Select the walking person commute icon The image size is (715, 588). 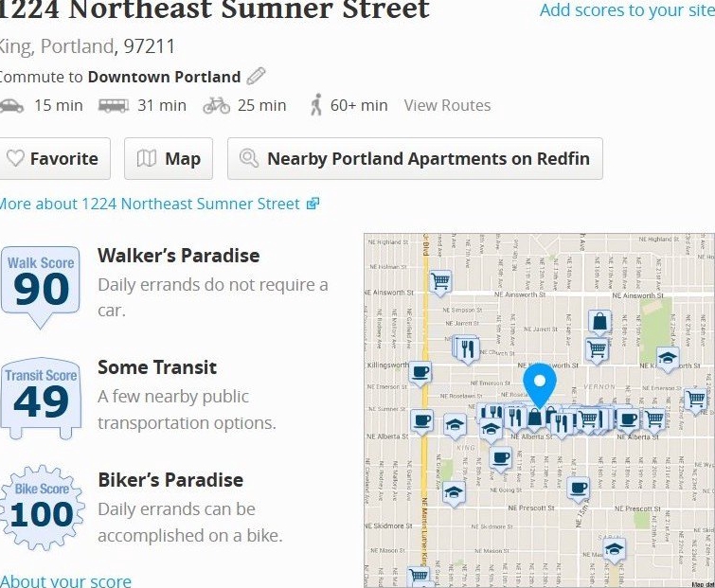pyautogui.click(x=316, y=104)
